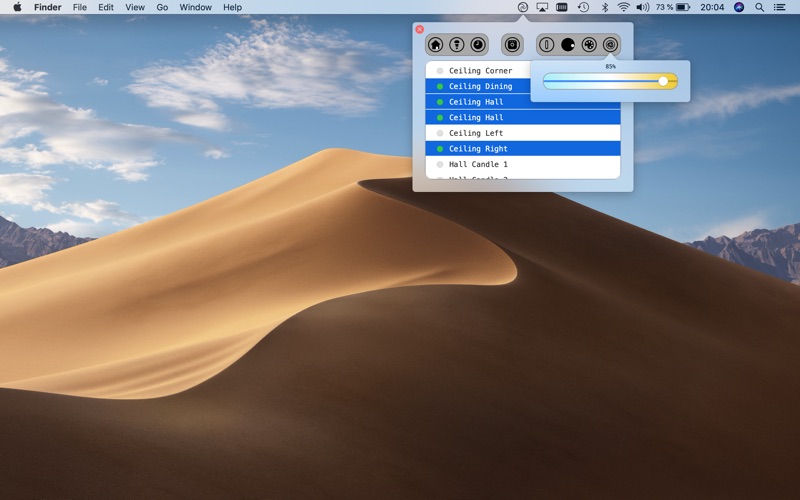Open the Bluetooth status menu
The height and width of the screenshot is (500, 800).
click(x=605, y=7)
